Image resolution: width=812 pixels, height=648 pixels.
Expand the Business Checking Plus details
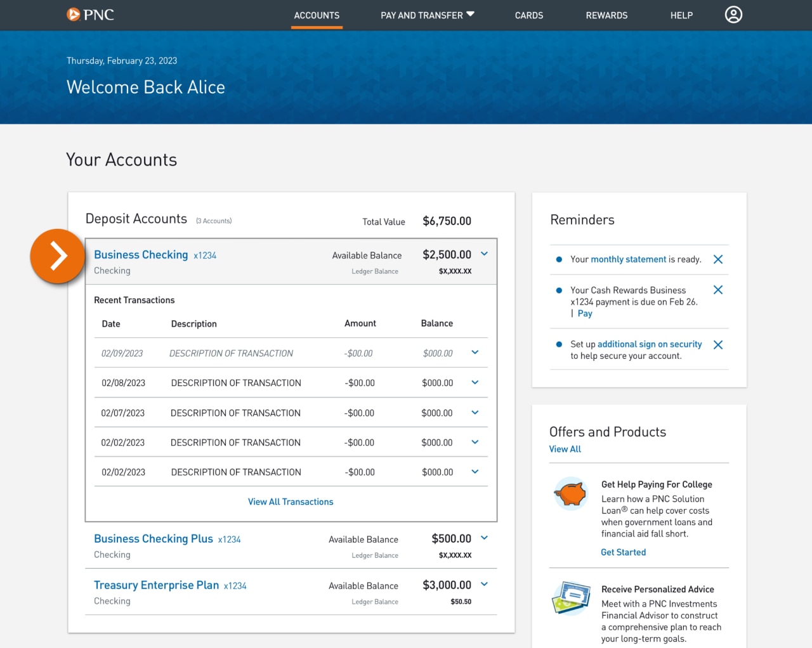pyautogui.click(x=484, y=538)
